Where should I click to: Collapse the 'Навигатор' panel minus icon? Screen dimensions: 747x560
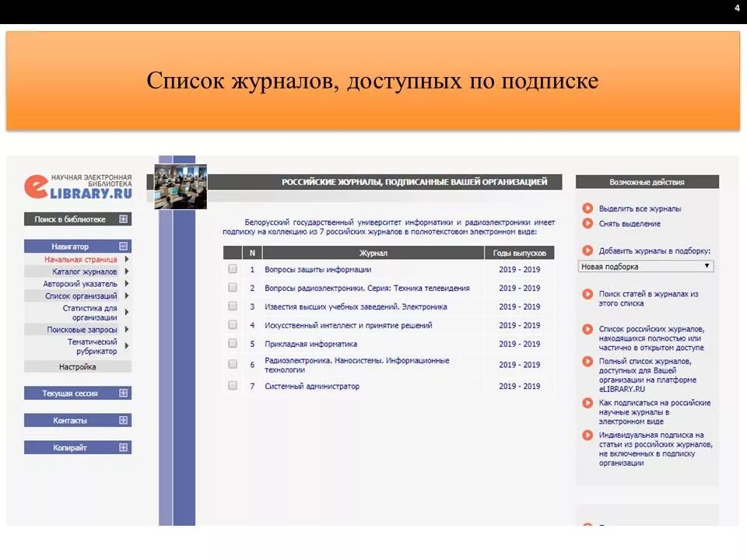point(124,247)
